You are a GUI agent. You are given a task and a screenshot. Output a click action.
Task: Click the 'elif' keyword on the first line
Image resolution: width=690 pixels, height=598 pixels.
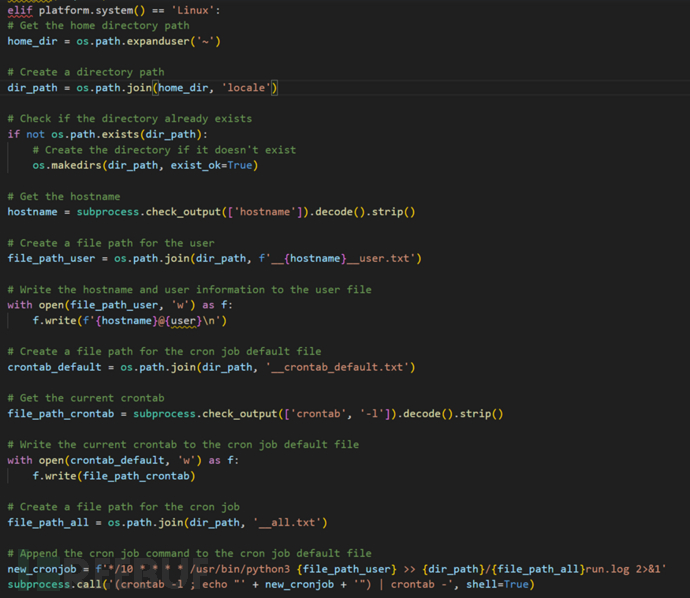click(19, 9)
